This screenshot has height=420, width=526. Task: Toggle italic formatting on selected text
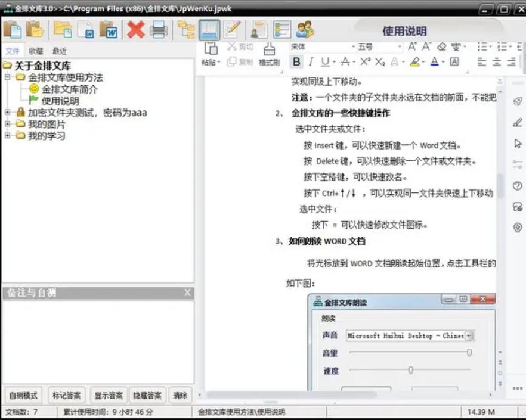pyautogui.click(x=310, y=61)
